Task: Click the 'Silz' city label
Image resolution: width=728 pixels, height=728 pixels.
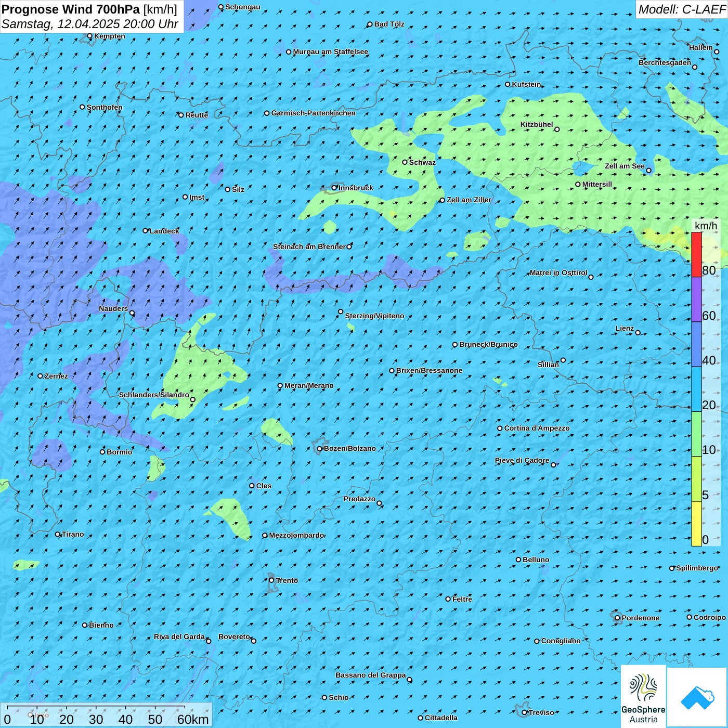Action: [x=238, y=189]
